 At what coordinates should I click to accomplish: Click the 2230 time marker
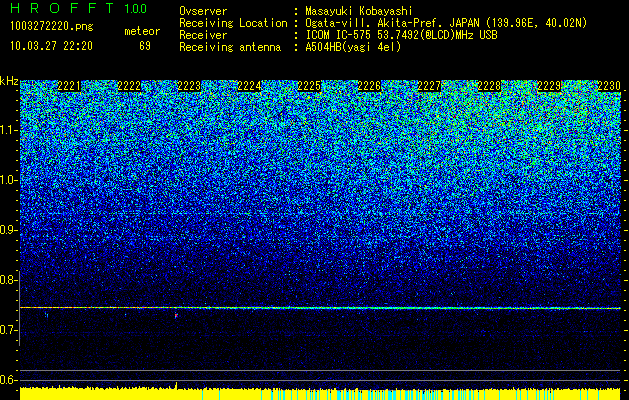pos(609,86)
